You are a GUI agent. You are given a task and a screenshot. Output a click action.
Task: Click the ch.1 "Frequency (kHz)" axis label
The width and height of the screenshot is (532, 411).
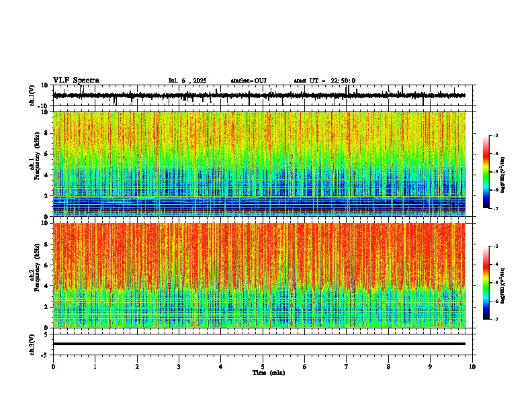(x=37, y=156)
